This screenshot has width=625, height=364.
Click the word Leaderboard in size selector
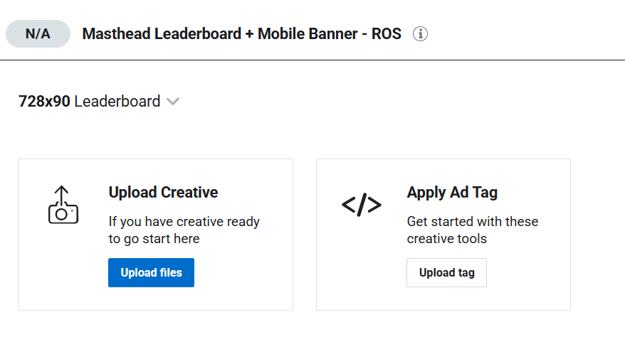click(117, 102)
